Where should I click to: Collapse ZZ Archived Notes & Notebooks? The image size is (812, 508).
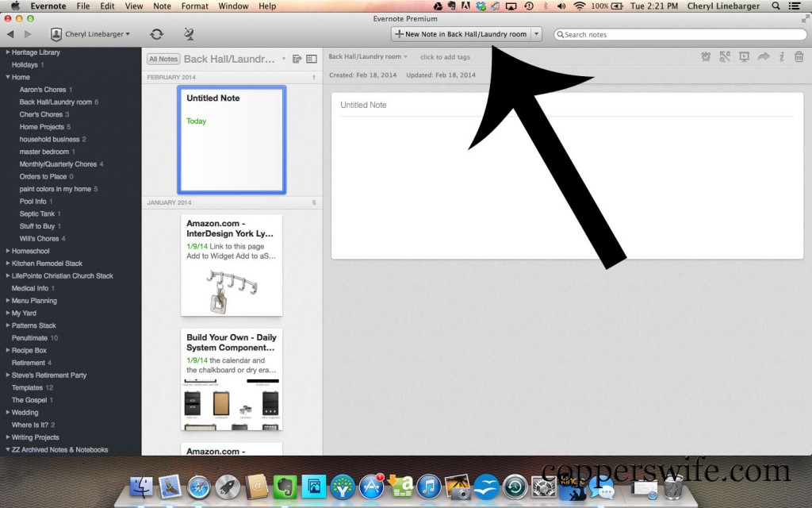coord(8,449)
